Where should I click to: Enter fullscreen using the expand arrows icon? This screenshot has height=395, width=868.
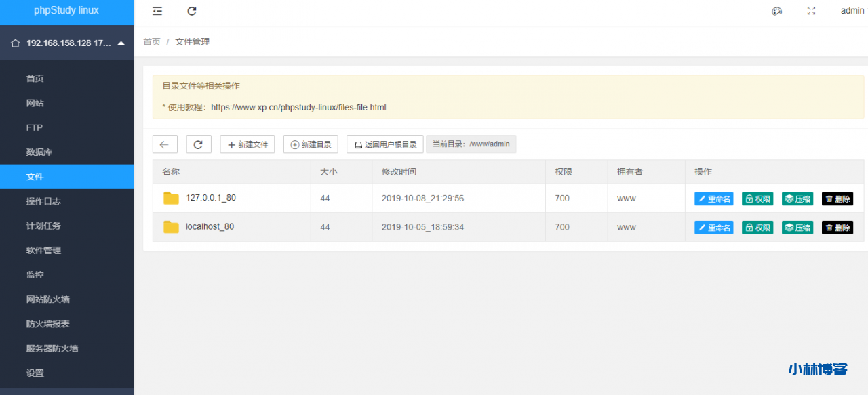pos(811,11)
